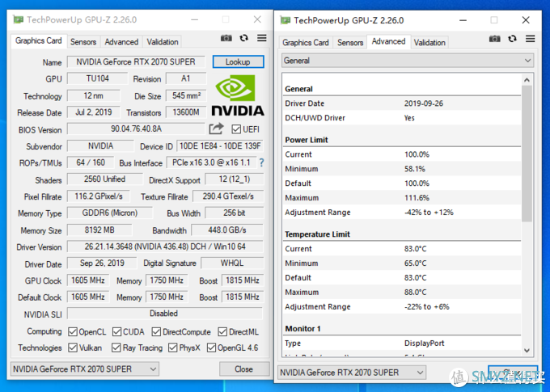Click the Power Limit Maximum 111.6% row

pyautogui.click(x=402, y=198)
